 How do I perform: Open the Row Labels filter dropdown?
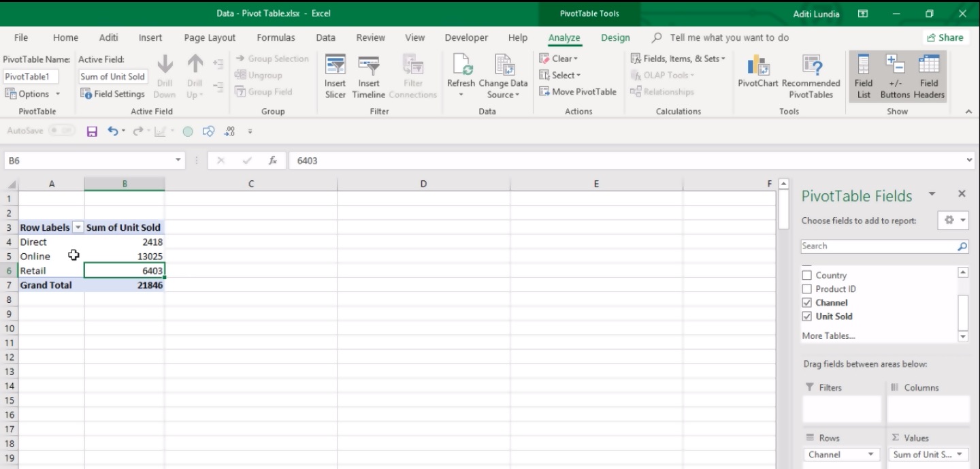(78, 228)
